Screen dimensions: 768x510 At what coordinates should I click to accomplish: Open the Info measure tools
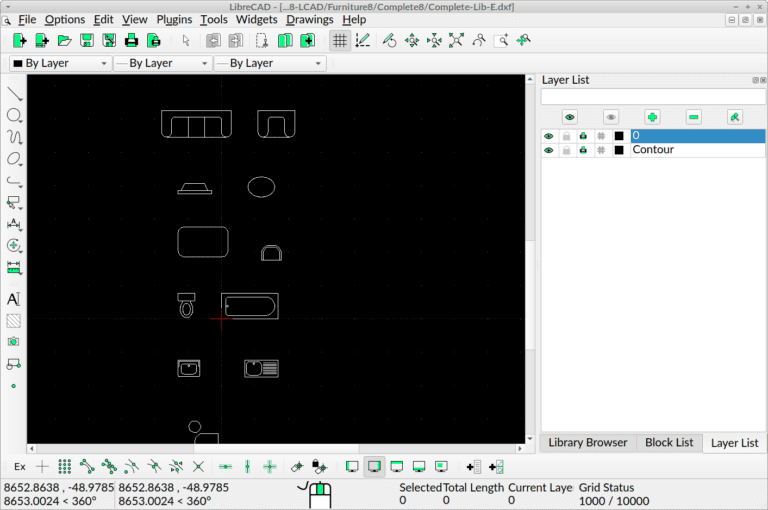(14, 268)
